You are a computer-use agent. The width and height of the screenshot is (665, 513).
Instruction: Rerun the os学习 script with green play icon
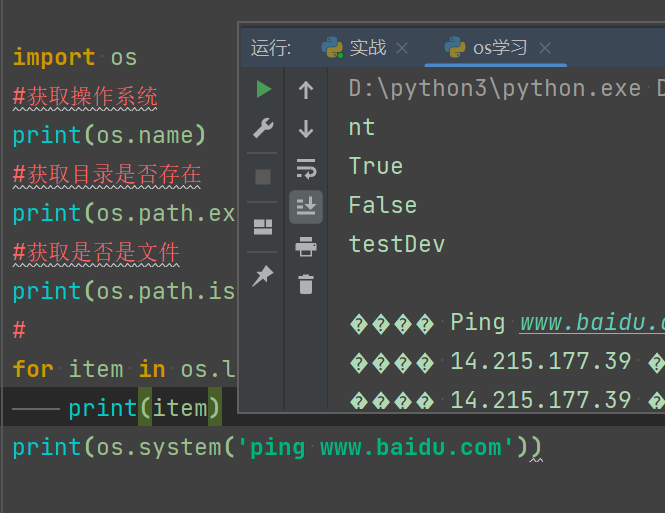click(263, 90)
